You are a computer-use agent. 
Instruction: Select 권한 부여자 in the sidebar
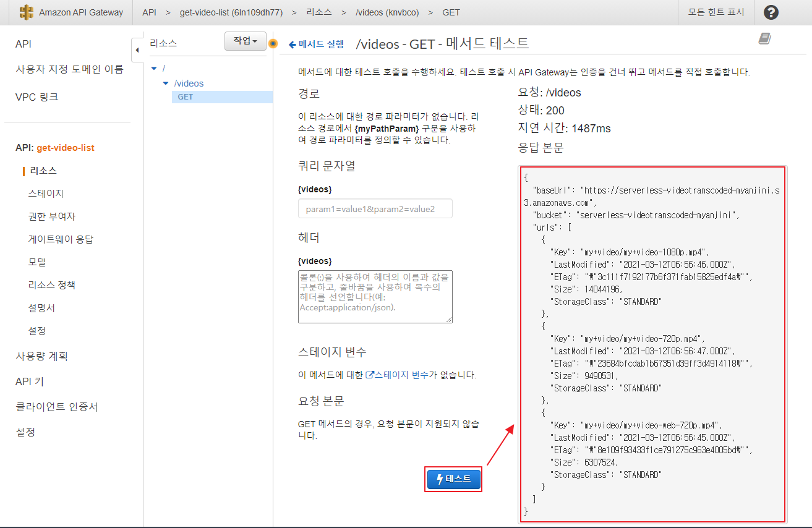click(x=52, y=216)
